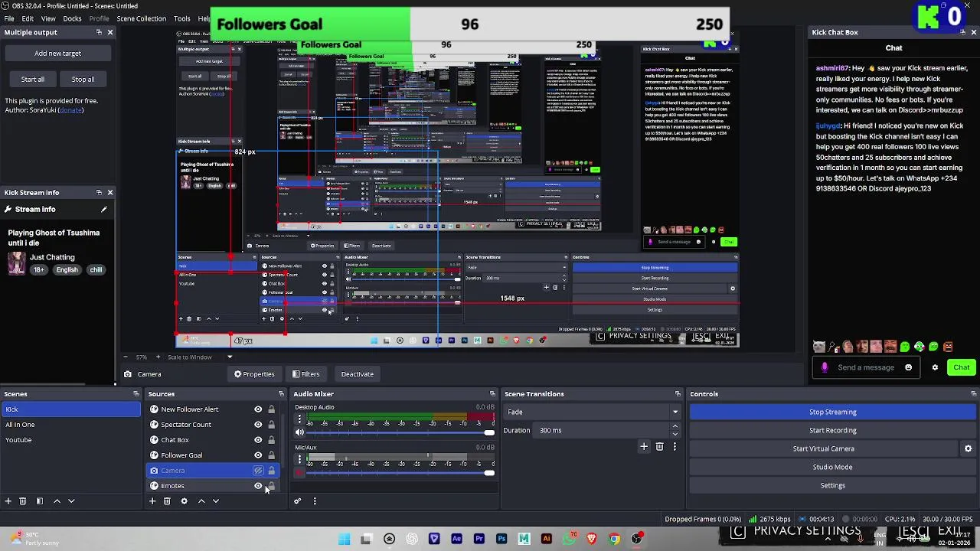Unmute Mic/Aux muted speaker icon
980x551 pixels.
coord(299,473)
